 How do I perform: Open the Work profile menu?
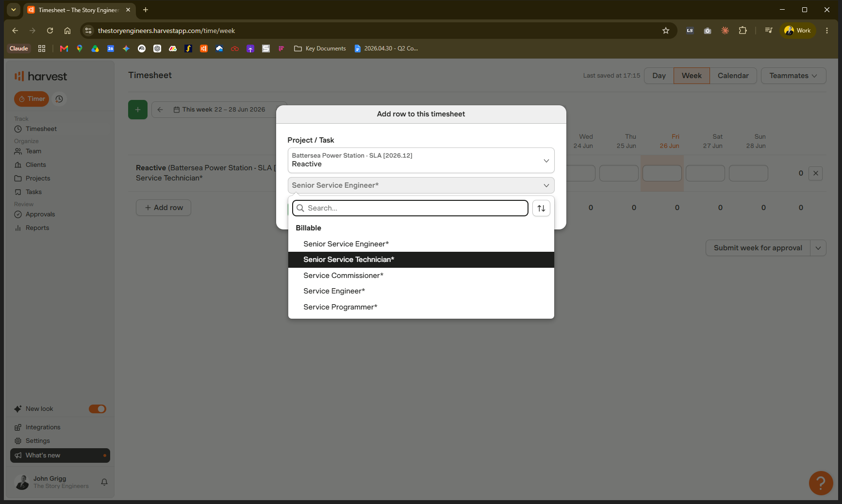(797, 31)
